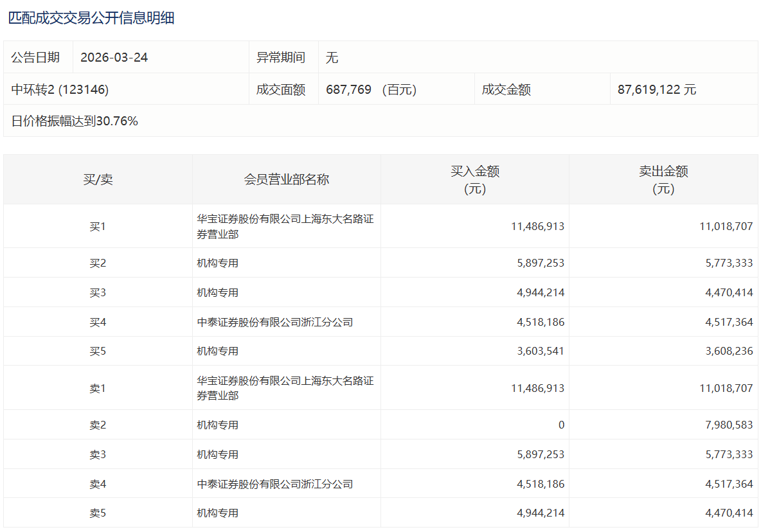Click the 买/卖 column header
This screenshot has width=761, height=532.
click(x=98, y=179)
